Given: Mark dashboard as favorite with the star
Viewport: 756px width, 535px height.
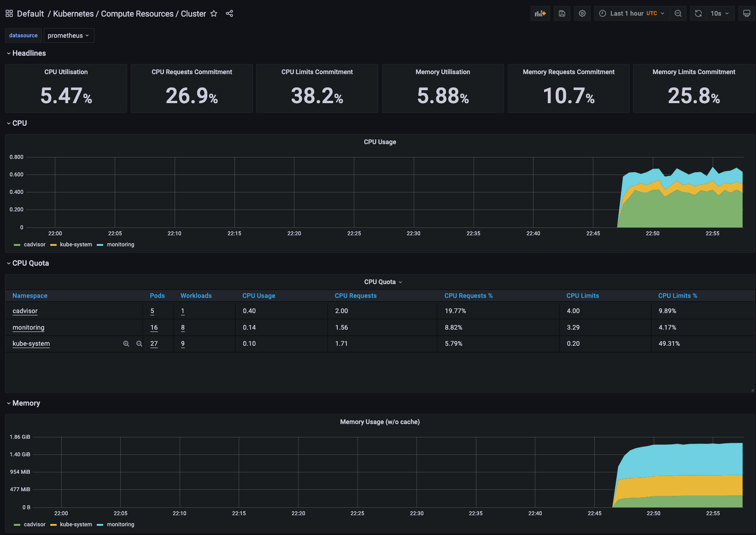Looking at the screenshot, I should (214, 14).
